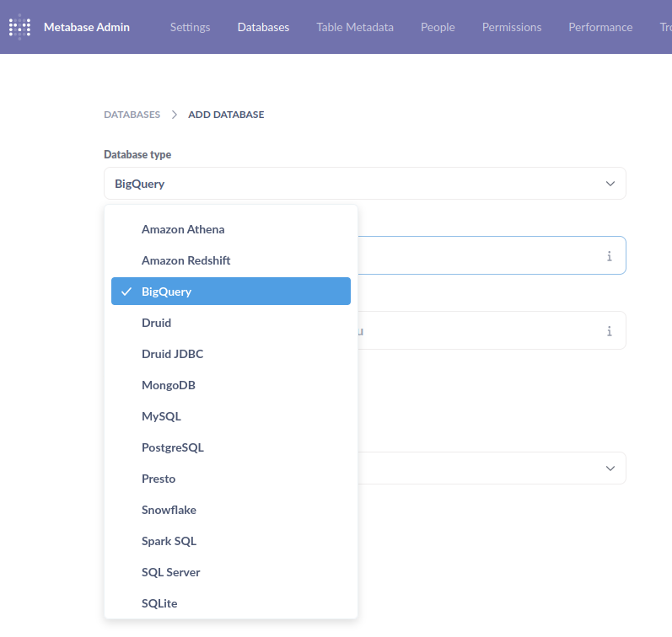This screenshot has height=637, width=672.
Task: Select Amazon Athena from the list
Action: (x=231, y=229)
